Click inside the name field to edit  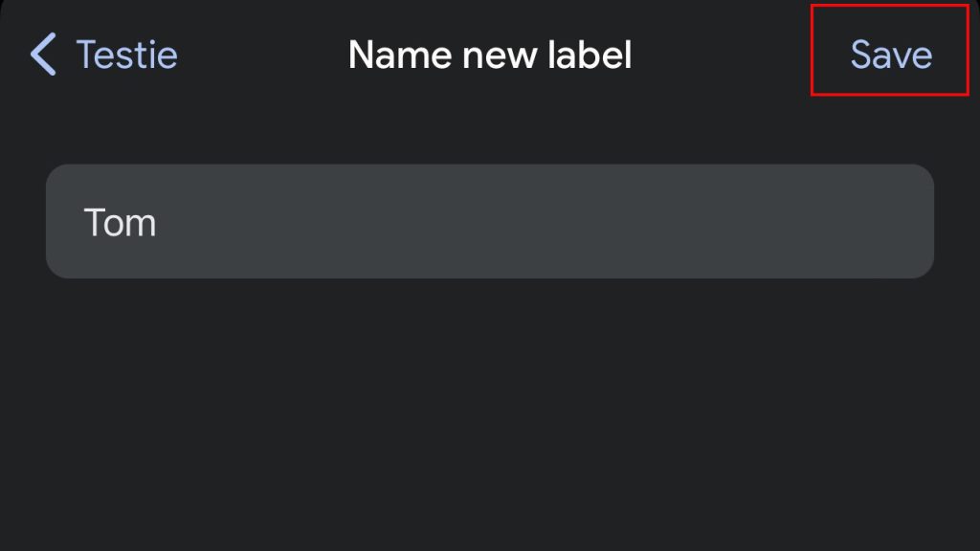pos(490,221)
